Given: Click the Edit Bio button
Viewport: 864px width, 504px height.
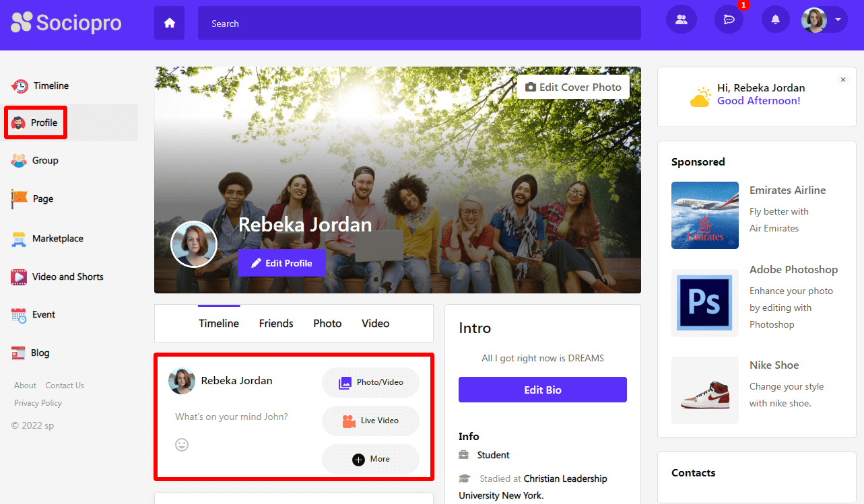Looking at the screenshot, I should click(x=542, y=390).
